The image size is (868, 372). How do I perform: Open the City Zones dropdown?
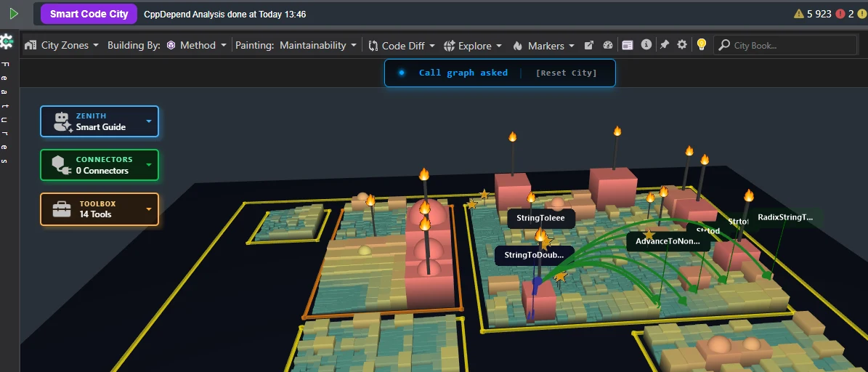click(x=62, y=45)
